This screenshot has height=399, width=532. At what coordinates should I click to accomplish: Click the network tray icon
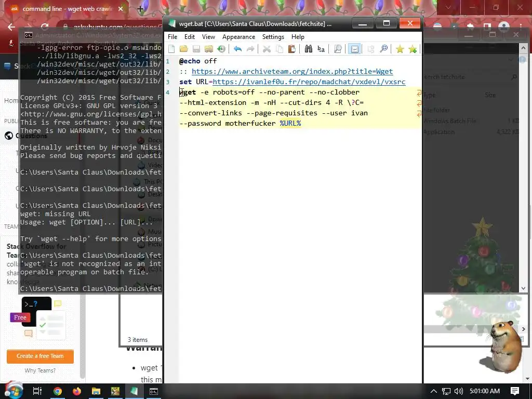pyautogui.click(x=446, y=392)
